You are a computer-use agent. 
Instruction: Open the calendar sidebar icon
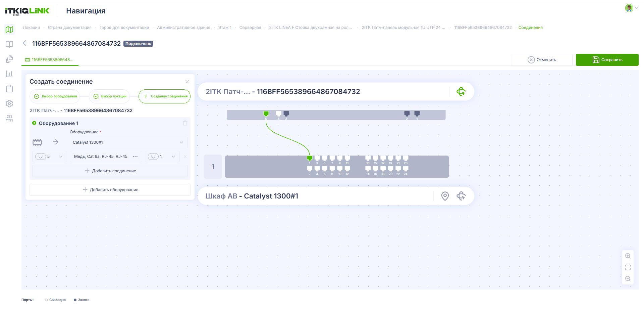pyautogui.click(x=9, y=89)
